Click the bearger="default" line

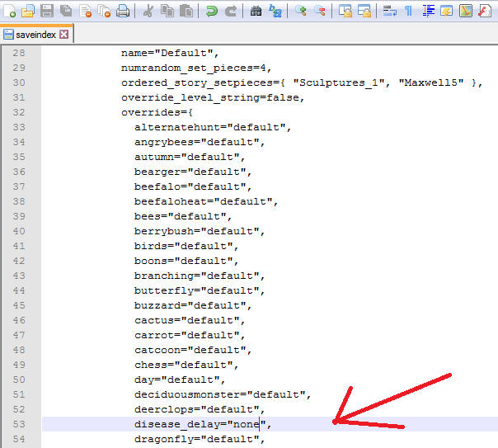[x=193, y=172]
